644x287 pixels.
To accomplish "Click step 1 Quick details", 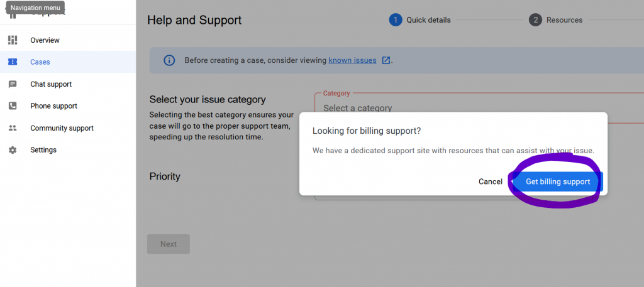I will point(420,20).
